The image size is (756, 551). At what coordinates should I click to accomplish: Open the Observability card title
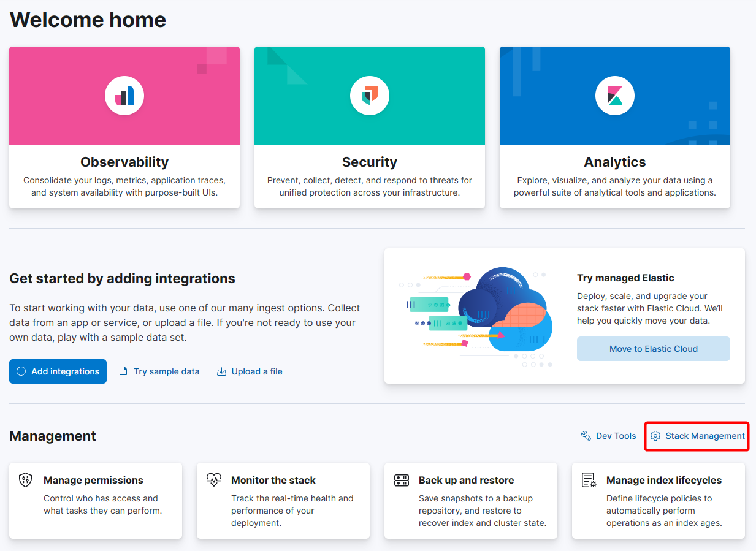[x=124, y=162]
